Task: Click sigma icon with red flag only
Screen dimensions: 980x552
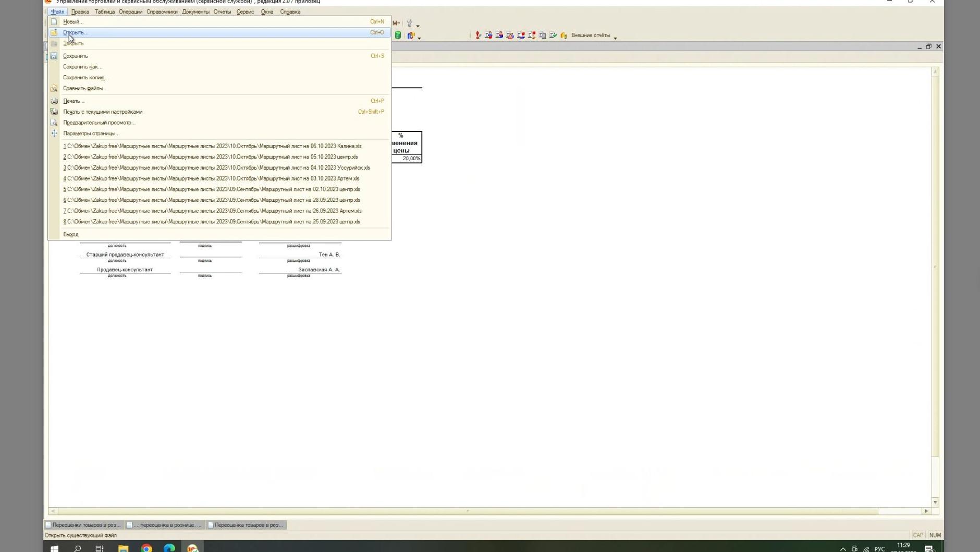Action: point(532,35)
